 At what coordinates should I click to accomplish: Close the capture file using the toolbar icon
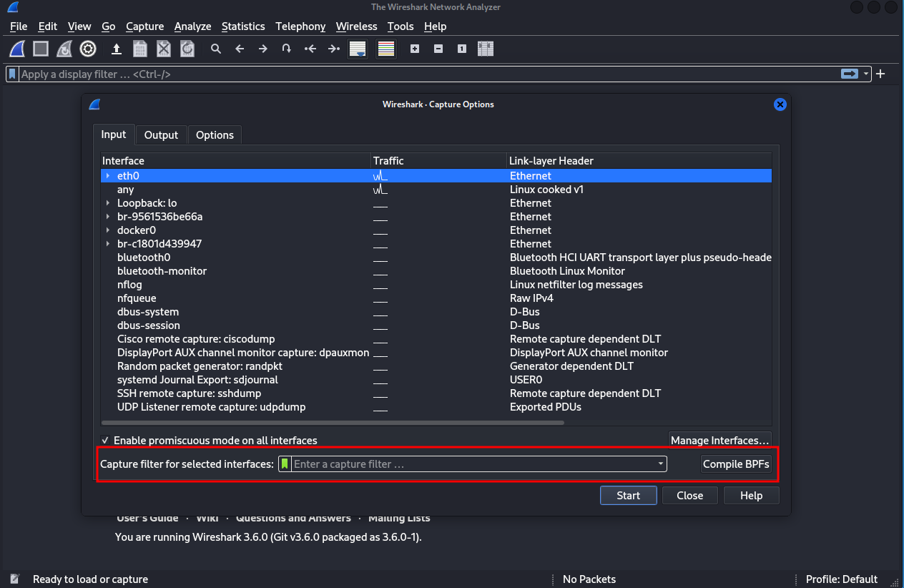click(164, 49)
